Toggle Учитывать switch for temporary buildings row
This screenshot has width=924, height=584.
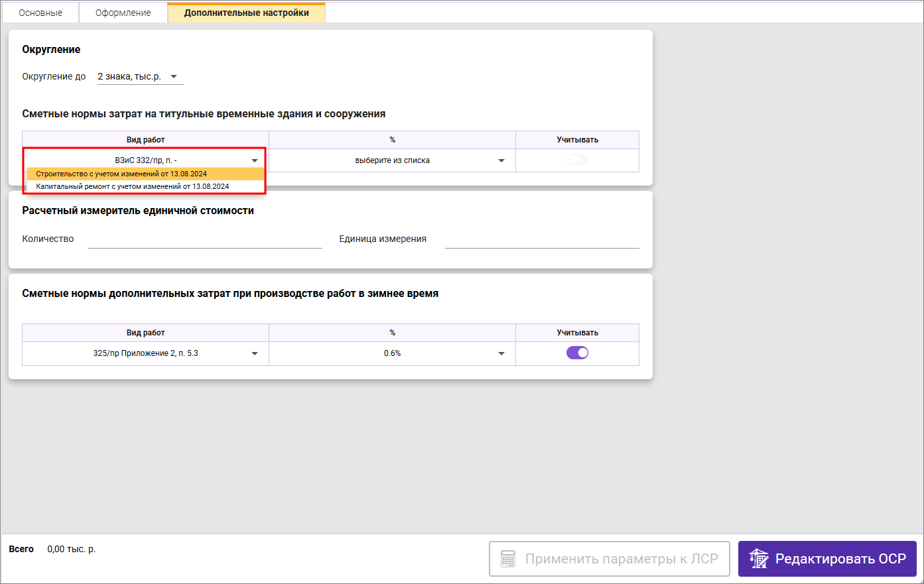(x=577, y=160)
